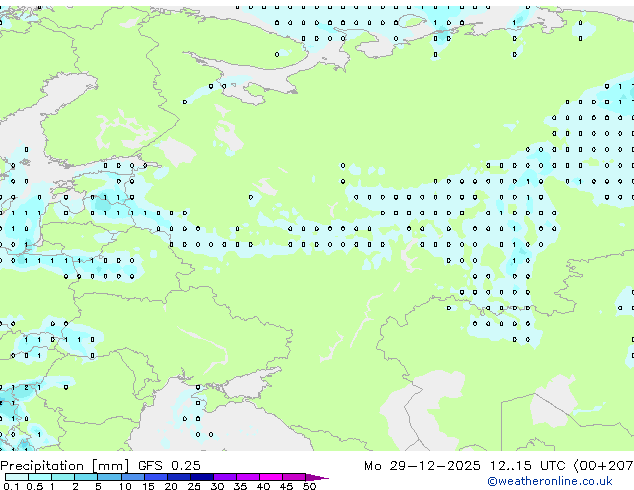Click the 5–10 mm blue legend swatch
The height and width of the screenshot is (490, 634).
coord(109,477)
